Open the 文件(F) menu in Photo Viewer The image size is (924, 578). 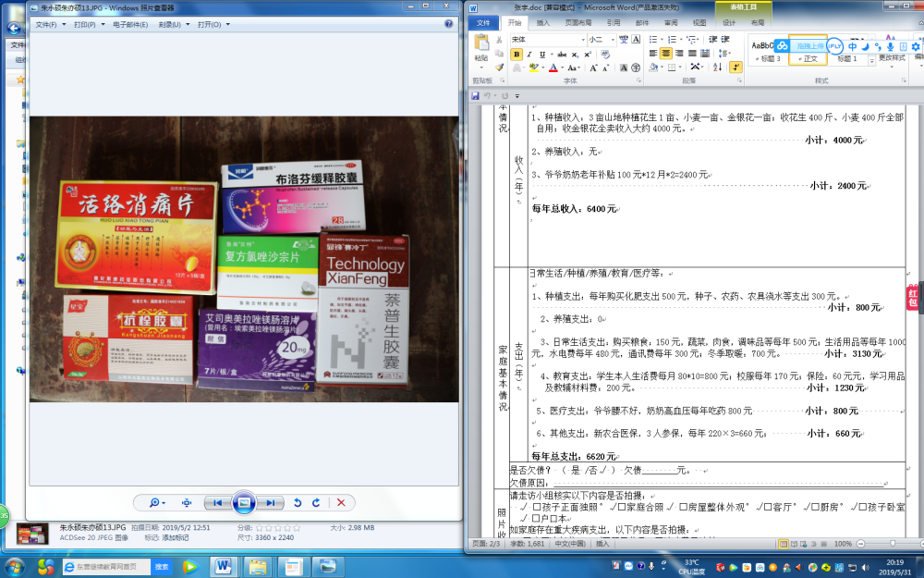point(50,25)
